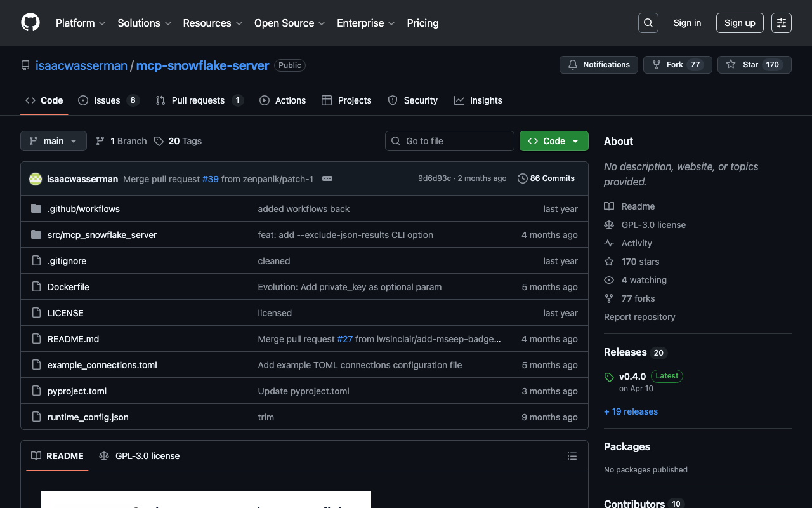Open the .github/workflows folder

pos(83,209)
